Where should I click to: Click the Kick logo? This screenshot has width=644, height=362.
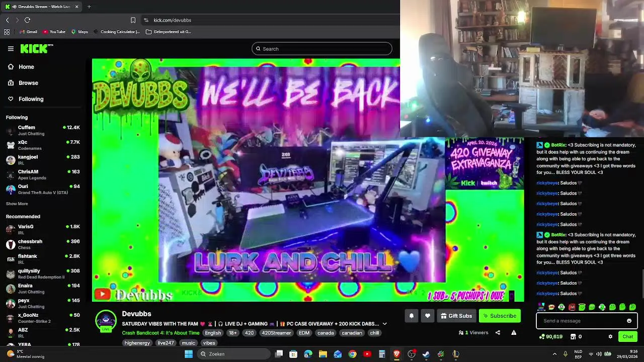(x=37, y=48)
